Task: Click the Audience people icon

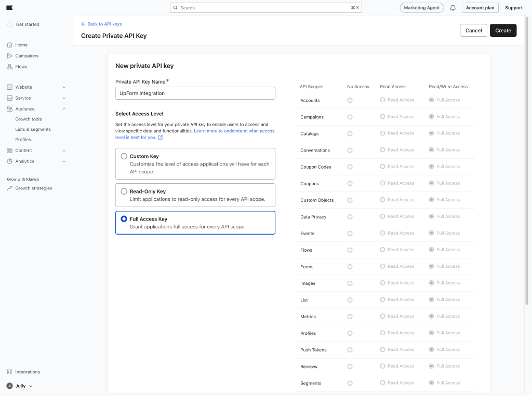Action: 9,109
